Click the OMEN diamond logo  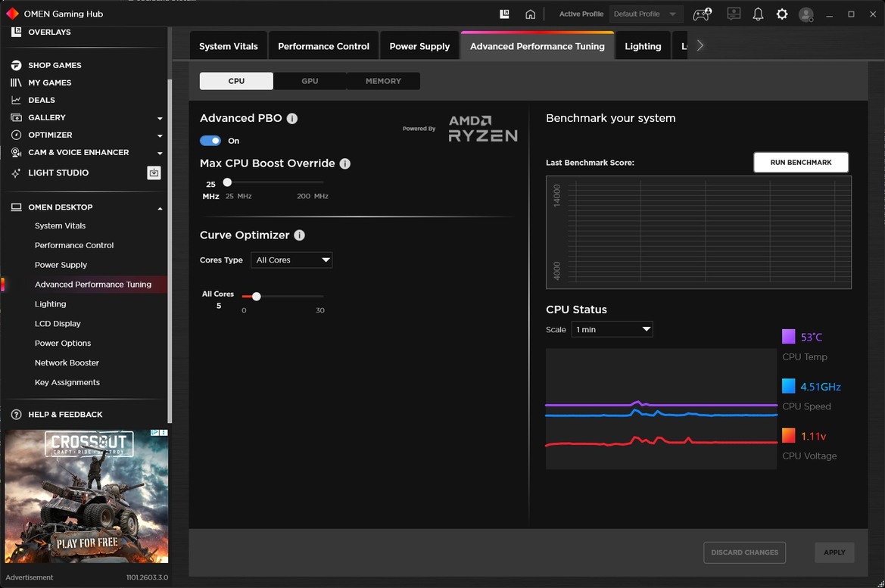point(12,14)
